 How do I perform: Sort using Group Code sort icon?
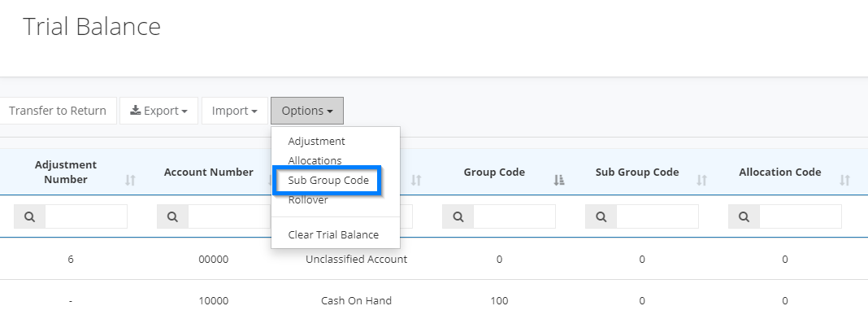click(x=559, y=180)
